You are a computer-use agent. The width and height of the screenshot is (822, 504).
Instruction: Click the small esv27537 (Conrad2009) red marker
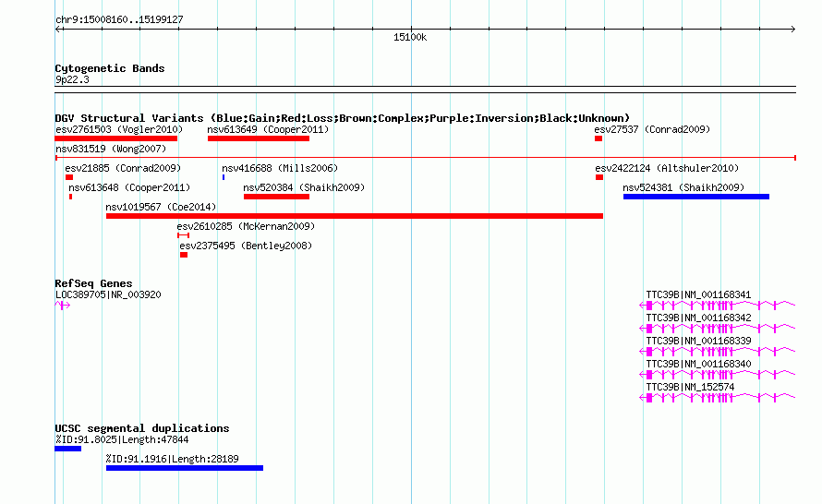598,138
